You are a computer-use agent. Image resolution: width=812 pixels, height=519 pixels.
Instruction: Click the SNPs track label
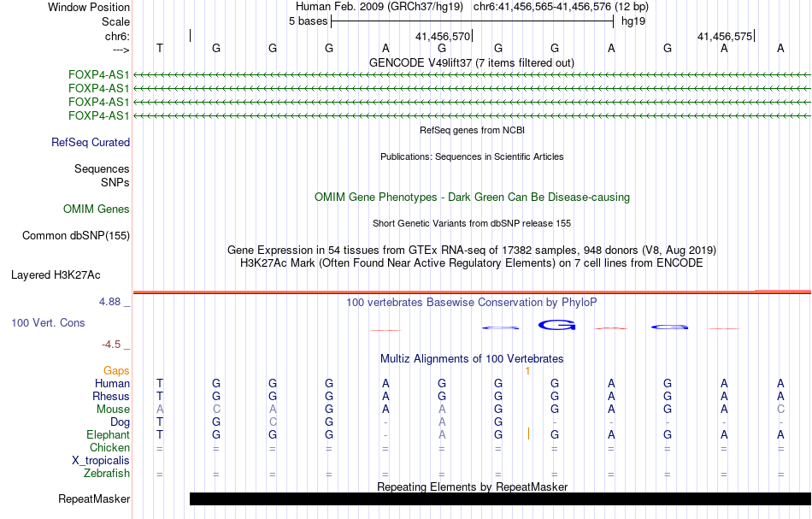115,182
